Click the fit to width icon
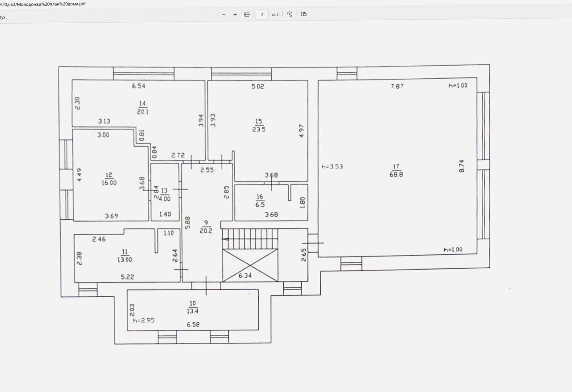The width and height of the screenshot is (572, 392). 247,14
